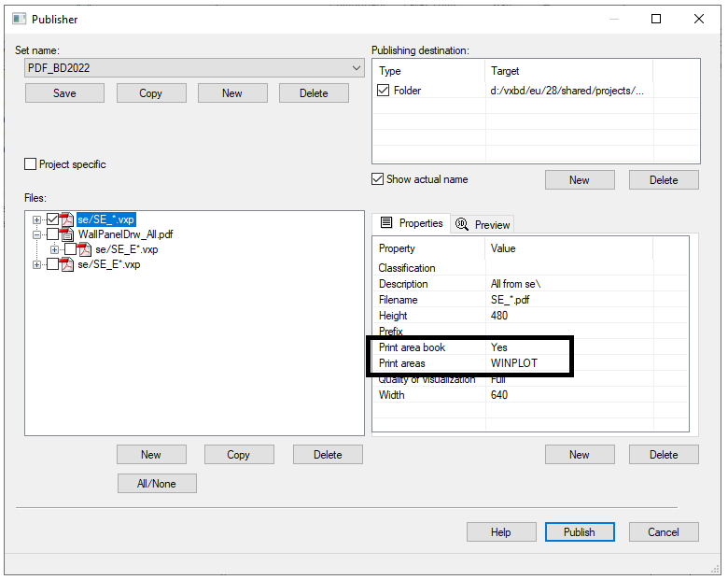Select the Properties tab
The width and height of the screenshot is (728, 580).
412,223
